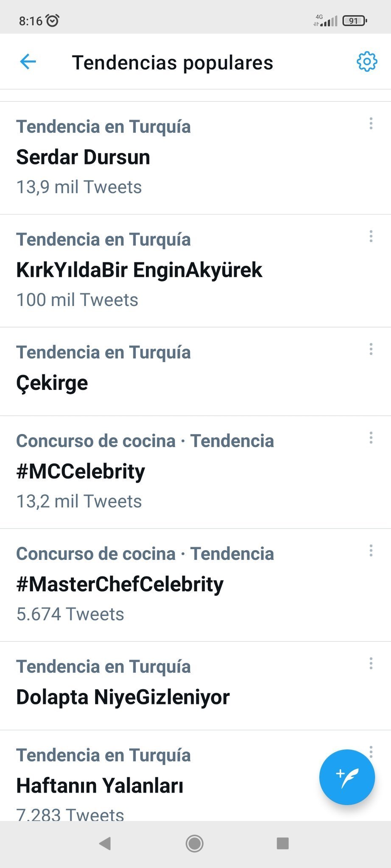Show options menu for #MasterChefCelebrity trend
This screenshot has width=391, height=868.
coord(371,550)
